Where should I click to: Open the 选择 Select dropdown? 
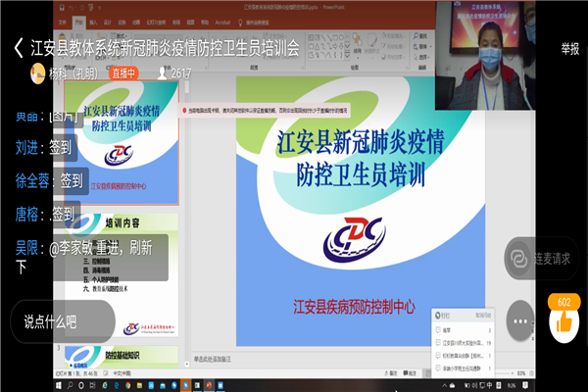point(422,57)
